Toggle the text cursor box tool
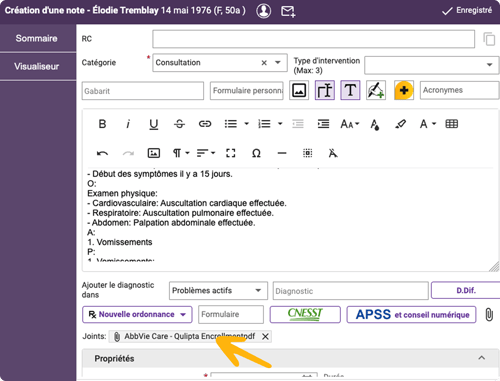Image resolution: width=500 pixels, height=381 pixels. tap(325, 90)
